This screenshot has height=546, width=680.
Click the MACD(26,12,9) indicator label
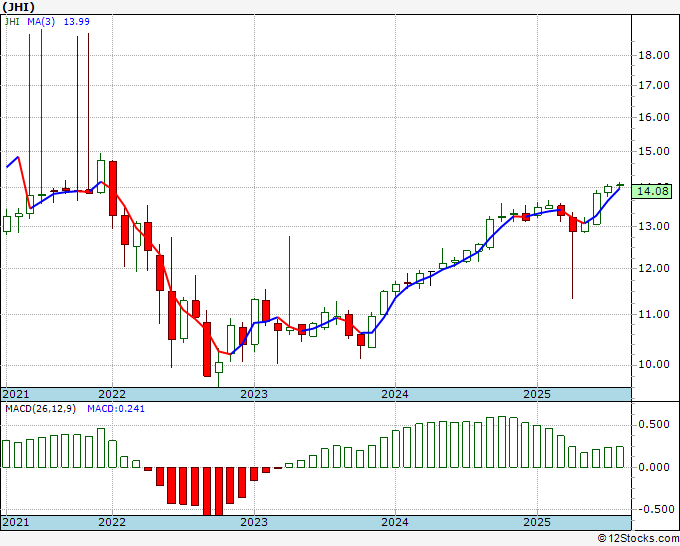pos(40,409)
